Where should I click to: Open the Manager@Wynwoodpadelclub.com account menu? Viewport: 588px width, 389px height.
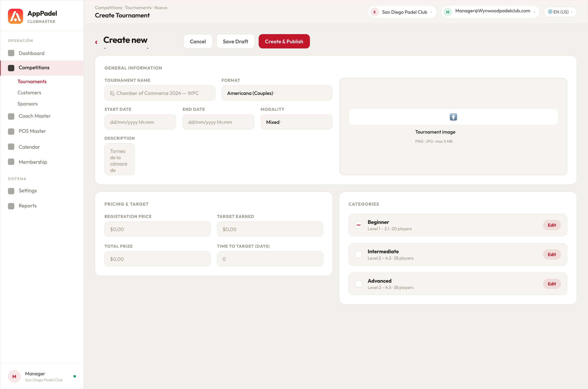pos(490,12)
